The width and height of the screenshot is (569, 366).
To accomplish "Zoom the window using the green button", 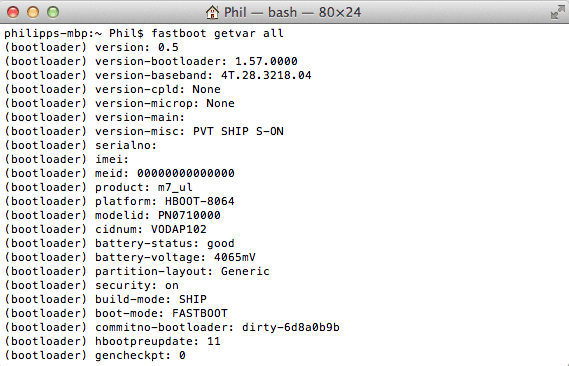I will (x=53, y=12).
